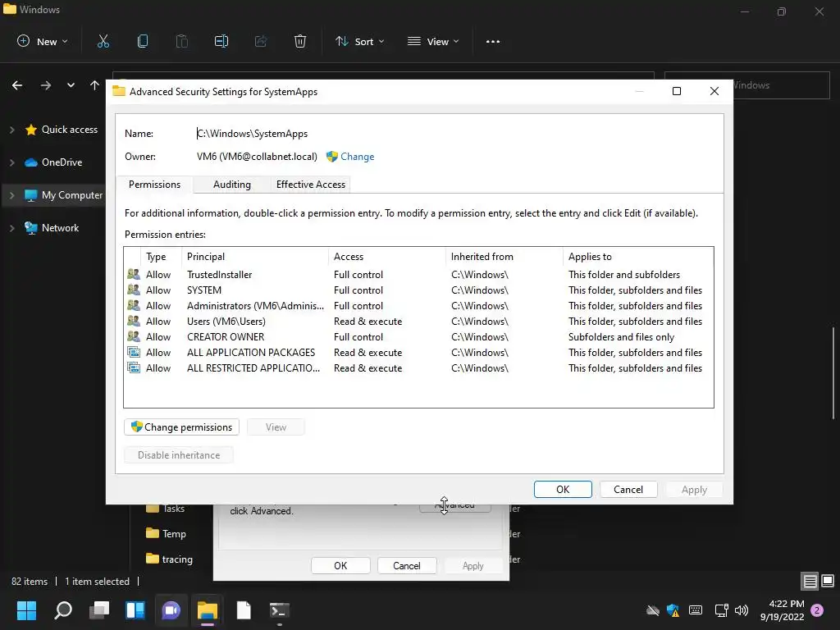Expand Network tree node
Viewport: 840px width, 630px height.
pos(11,228)
